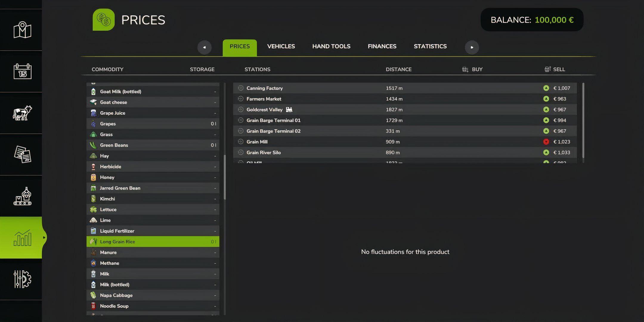
Task: Click the livestock/animals icon in sidebar
Action: [x=21, y=113]
